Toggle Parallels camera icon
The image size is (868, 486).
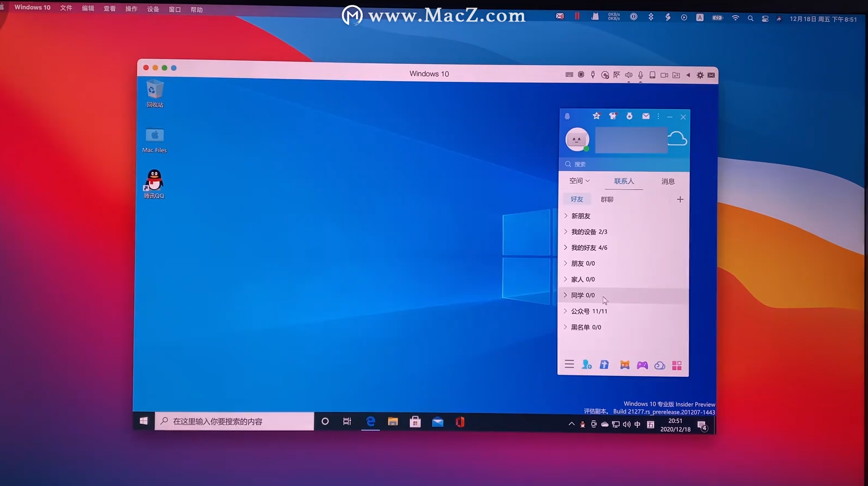(x=664, y=75)
